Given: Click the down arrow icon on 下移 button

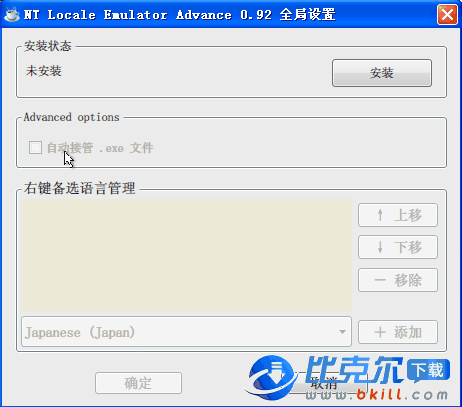Looking at the screenshot, I should 380,247.
